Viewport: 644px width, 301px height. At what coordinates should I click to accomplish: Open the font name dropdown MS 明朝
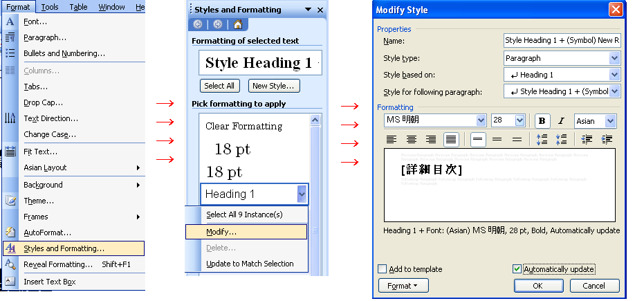click(x=481, y=120)
